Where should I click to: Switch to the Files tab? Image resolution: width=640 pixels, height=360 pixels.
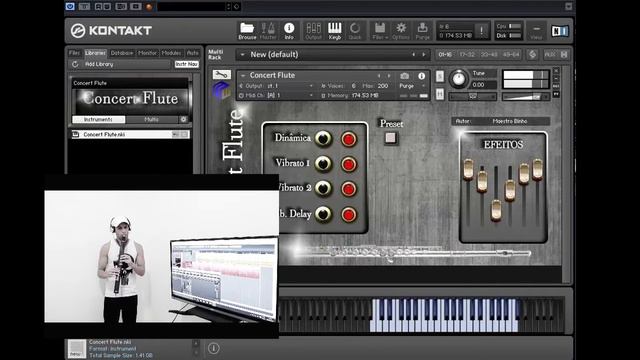(74, 53)
